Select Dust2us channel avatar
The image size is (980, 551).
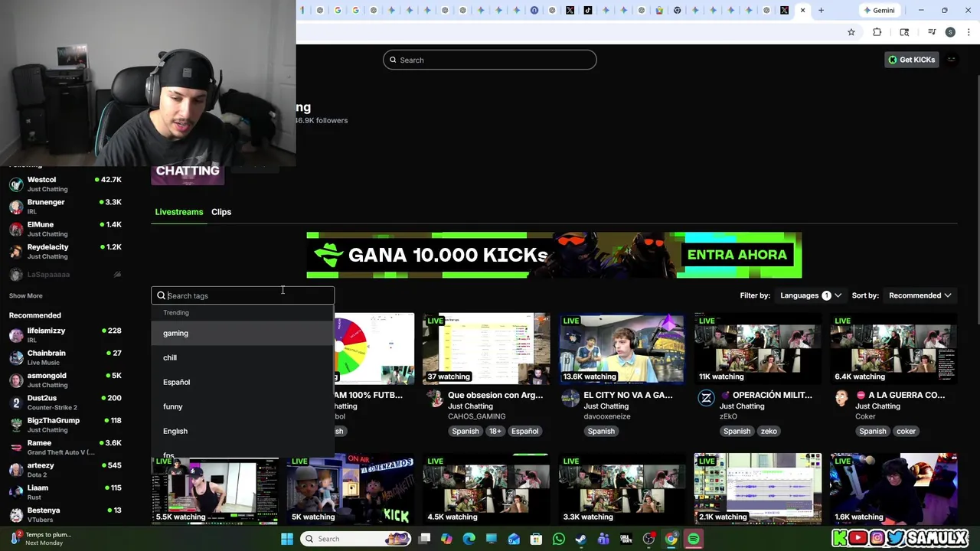[15, 402]
